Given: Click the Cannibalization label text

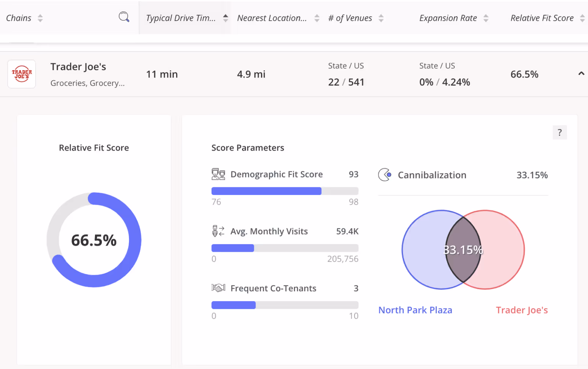Looking at the screenshot, I should 432,175.
